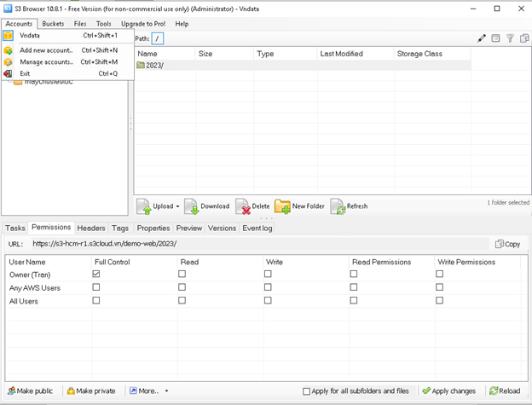The image size is (532, 405).
Task: Open the Upload dropdown arrow
Action: [178, 206]
